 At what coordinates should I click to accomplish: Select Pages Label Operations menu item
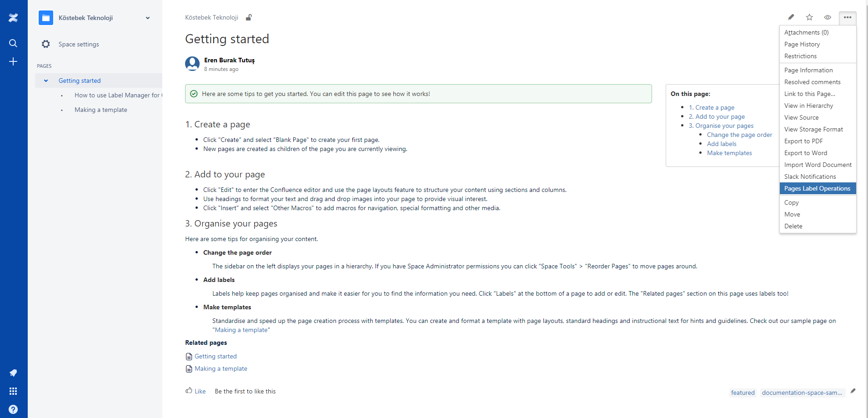click(x=817, y=188)
